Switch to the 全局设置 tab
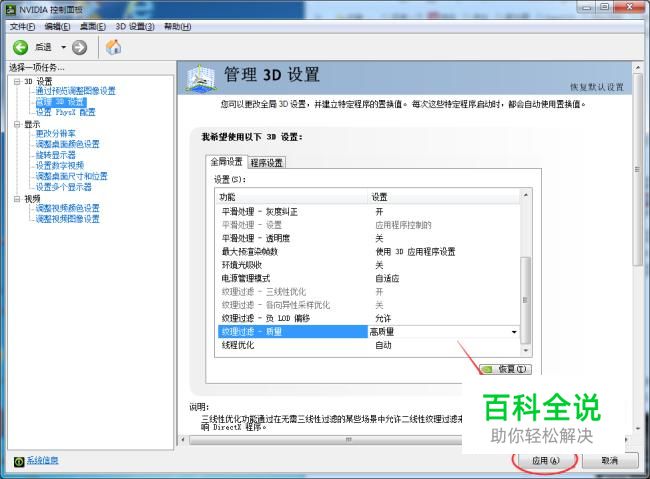This screenshot has width=650, height=479. tap(226, 161)
